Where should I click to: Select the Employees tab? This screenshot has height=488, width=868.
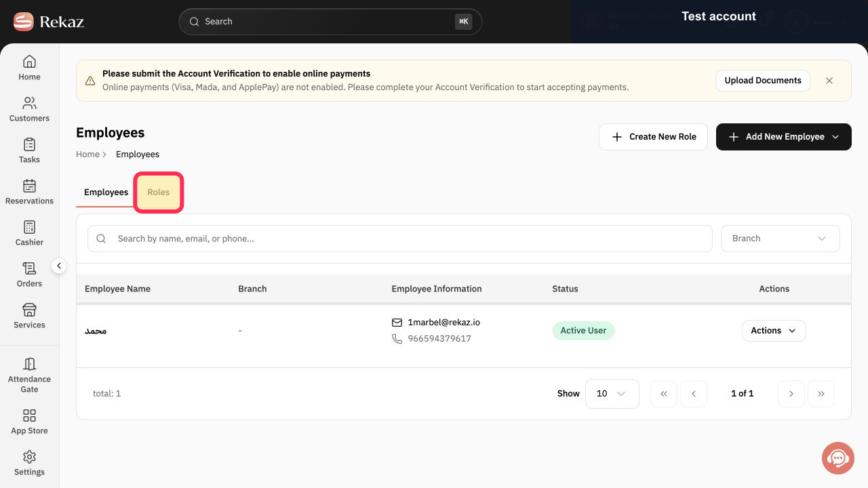pyautogui.click(x=106, y=192)
